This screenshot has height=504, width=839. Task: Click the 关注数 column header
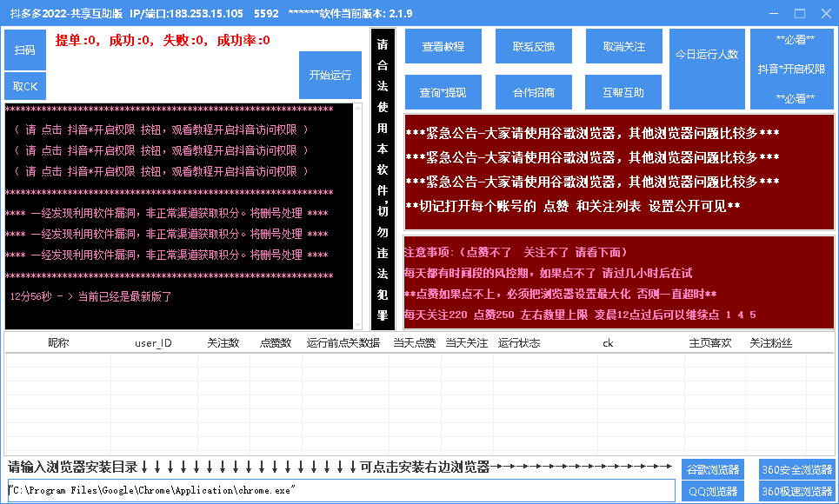pyautogui.click(x=223, y=343)
